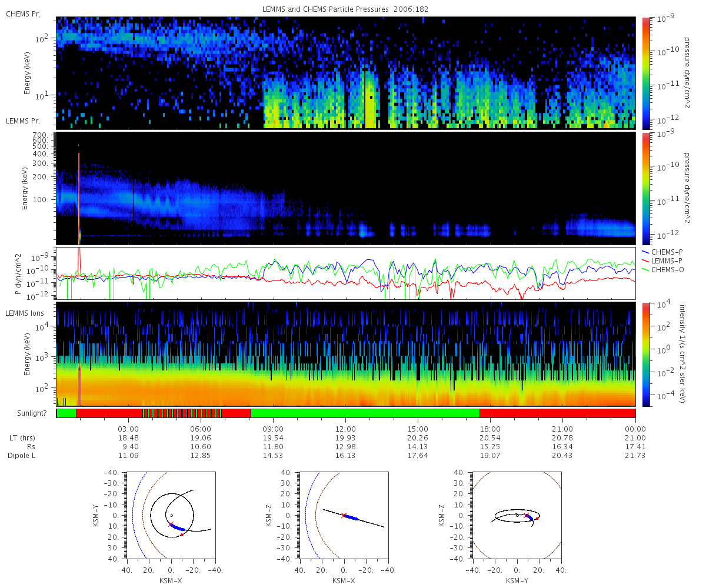Click the 12:00 time axis tick label
The height and width of the screenshot is (588, 706).
[345, 428]
